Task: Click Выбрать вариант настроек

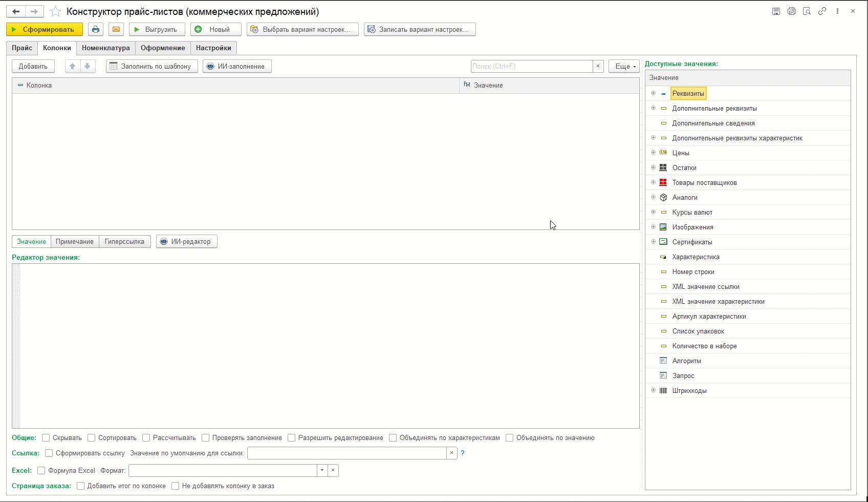Action: pyautogui.click(x=303, y=29)
